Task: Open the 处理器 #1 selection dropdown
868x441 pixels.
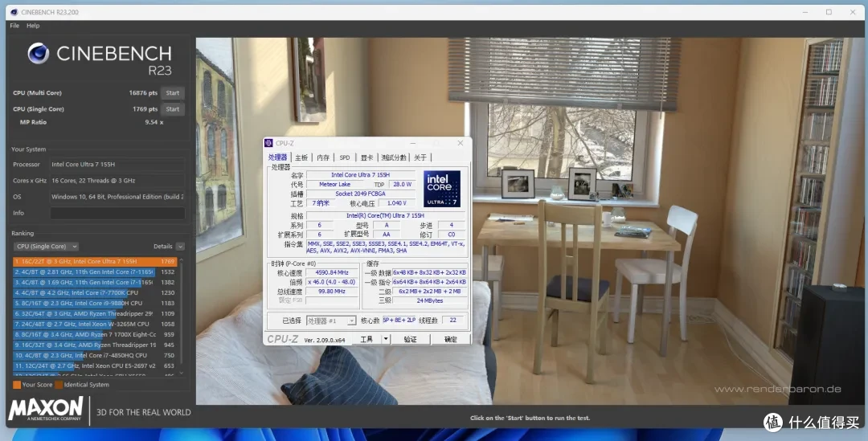Action: click(x=331, y=321)
